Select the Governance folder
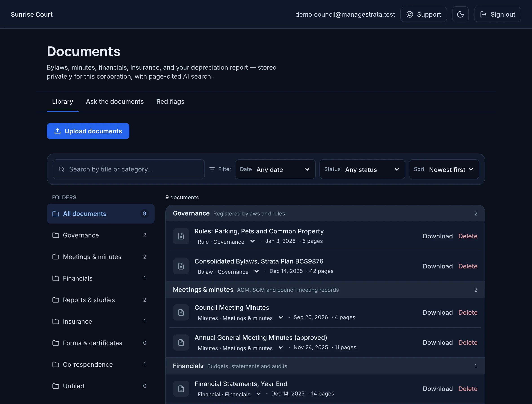Viewport: 532px width, 404px height. click(x=100, y=235)
